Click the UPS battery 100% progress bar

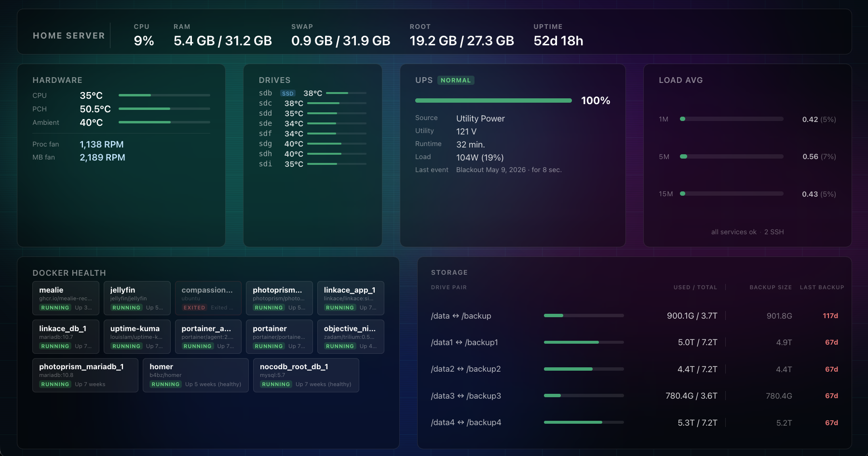pyautogui.click(x=493, y=101)
